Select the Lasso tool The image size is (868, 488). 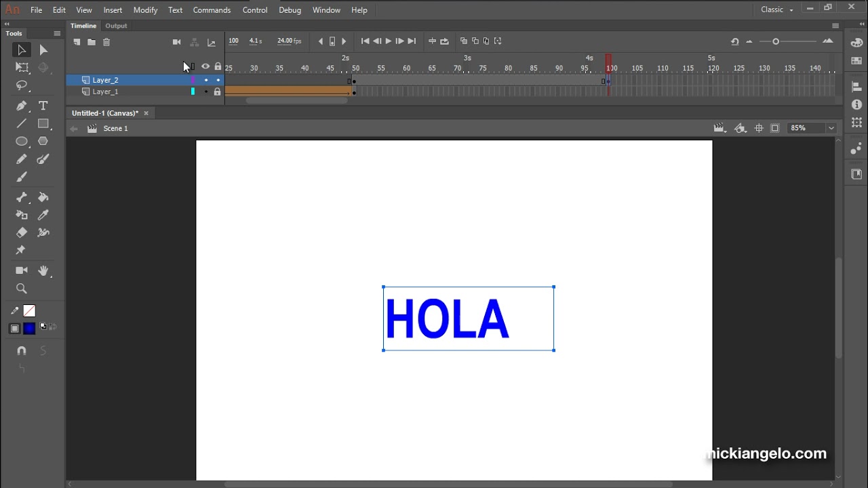pyautogui.click(x=22, y=86)
